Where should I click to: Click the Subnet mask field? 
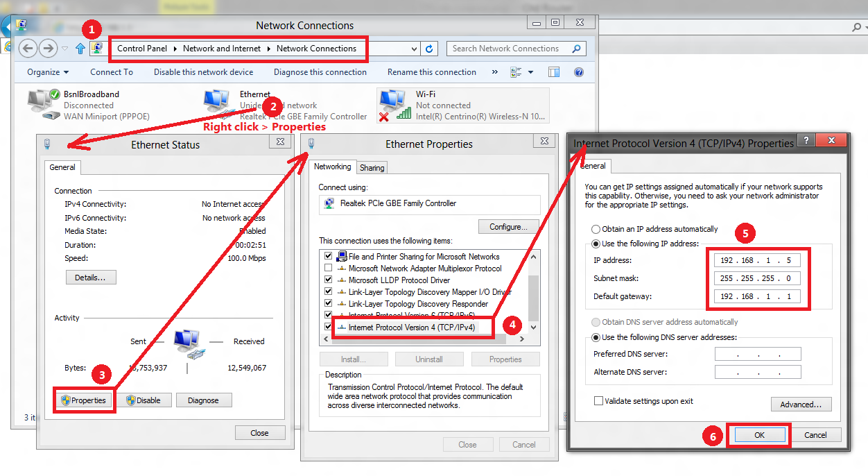point(758,278)
